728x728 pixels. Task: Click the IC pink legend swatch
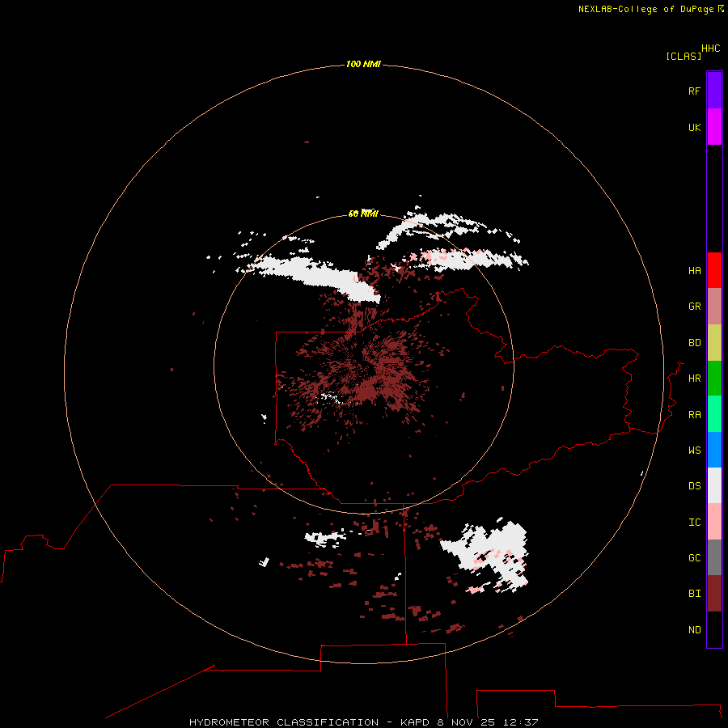(x=714, y=522)
